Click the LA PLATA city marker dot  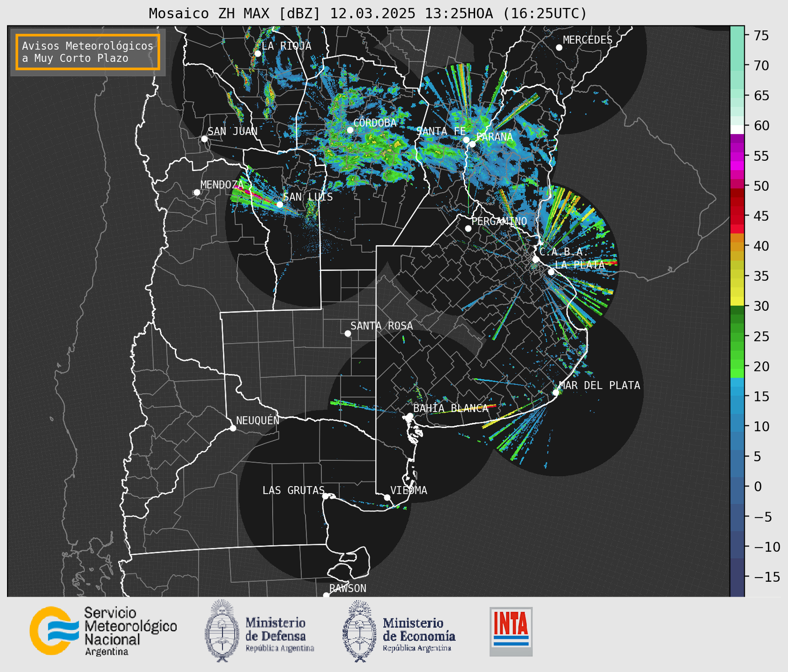[551, 272]
